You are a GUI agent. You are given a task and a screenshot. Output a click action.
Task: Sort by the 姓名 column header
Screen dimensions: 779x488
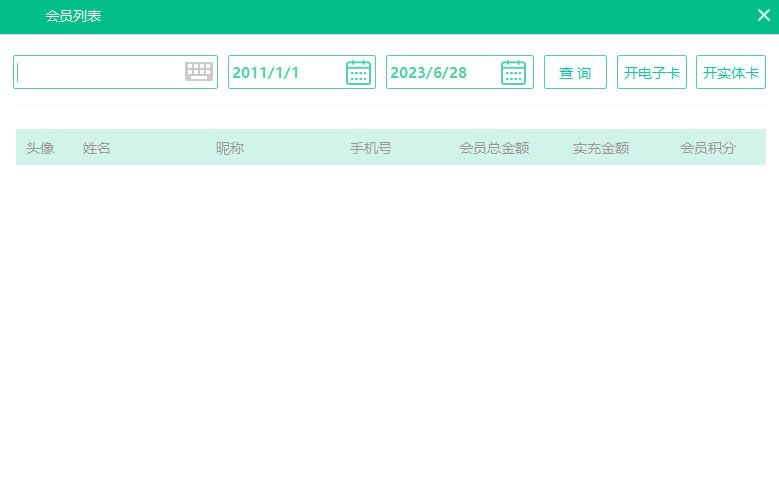point(97,148)
